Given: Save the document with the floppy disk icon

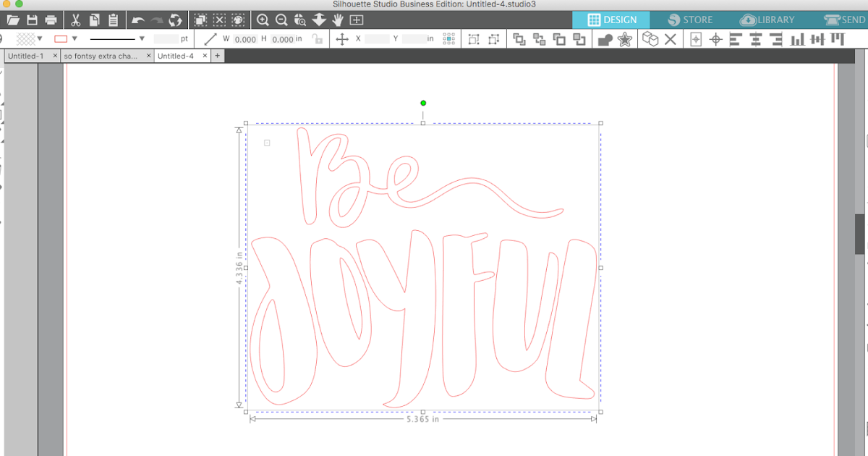Looking at the screenshot, I should click(32, 20).
